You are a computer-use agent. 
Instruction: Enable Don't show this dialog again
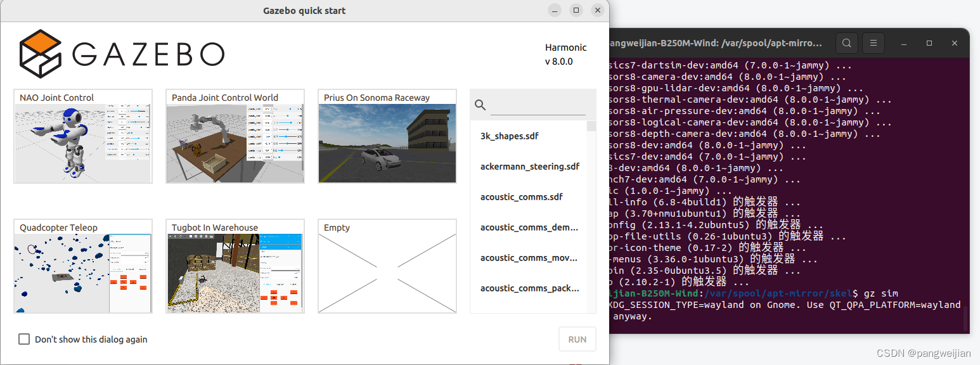point(24,339)
